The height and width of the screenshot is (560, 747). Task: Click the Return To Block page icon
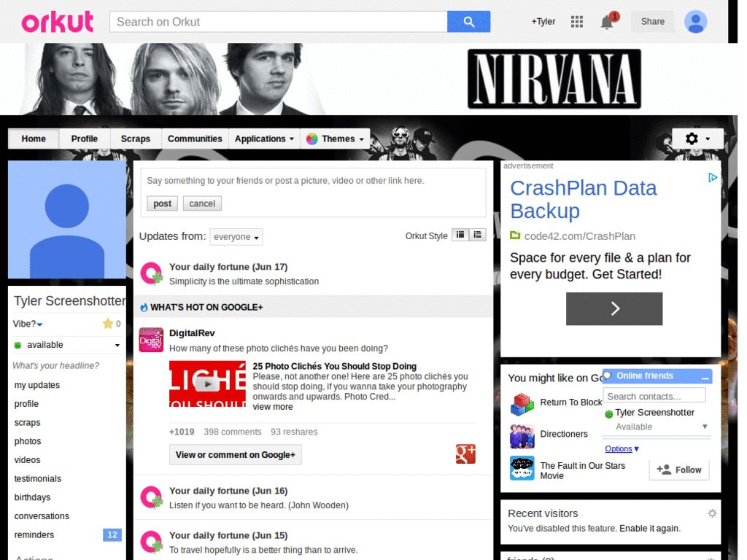522,404
